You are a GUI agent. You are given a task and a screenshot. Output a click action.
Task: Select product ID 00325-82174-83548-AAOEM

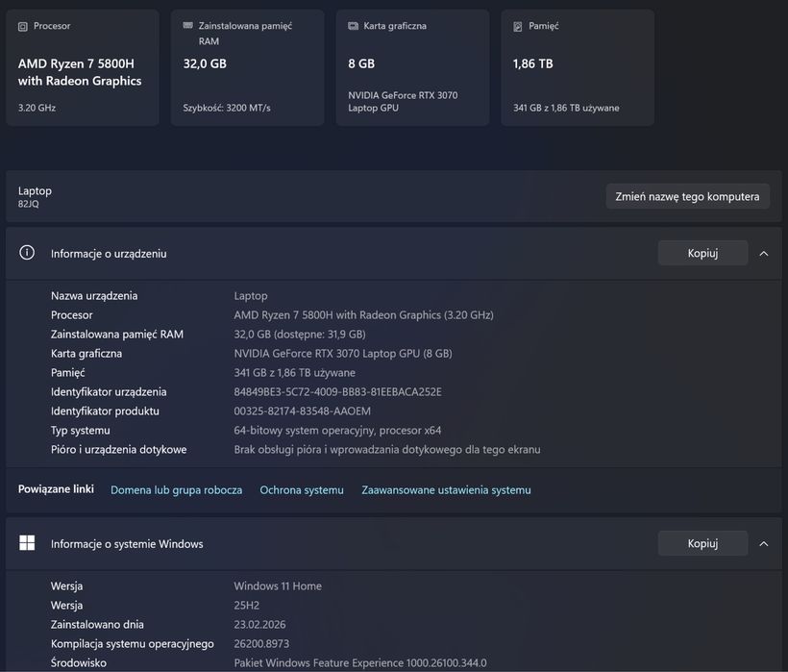pyautogui.click(x=302, y=411)
